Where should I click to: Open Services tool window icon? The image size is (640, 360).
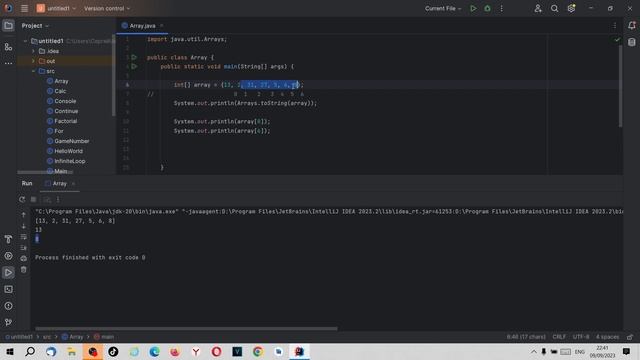pyautogui.click(x=8, y=256)
